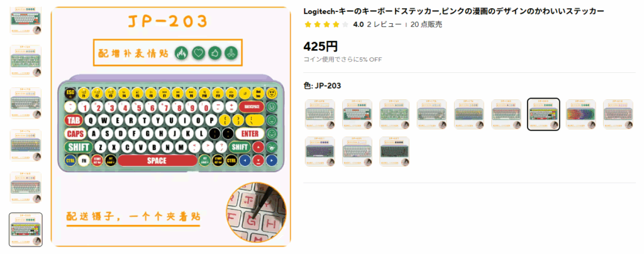The image size is (644, 254).
Task: Pick the pink keyboard variant ending the first row
Action: pyautogui.click(x=618, y=114)
